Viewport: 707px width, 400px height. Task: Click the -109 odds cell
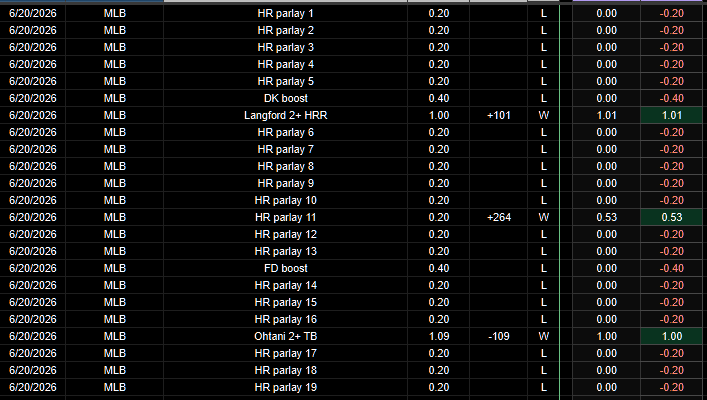[499, 336]
